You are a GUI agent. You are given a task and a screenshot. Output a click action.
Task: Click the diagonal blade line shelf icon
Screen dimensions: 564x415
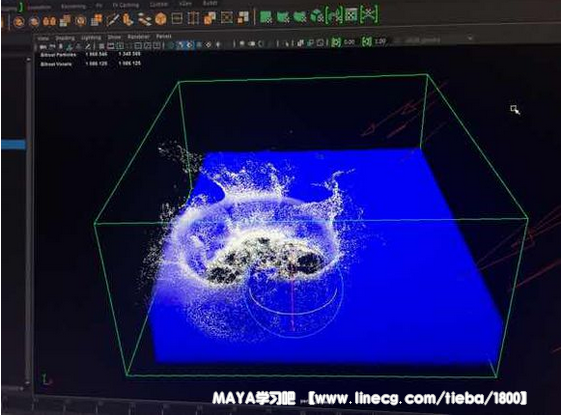(112, 19)
